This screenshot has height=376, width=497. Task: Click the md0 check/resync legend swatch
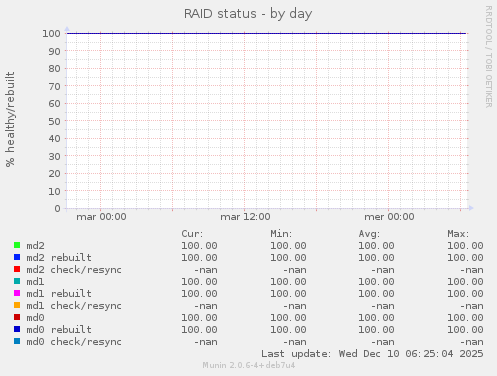(x=17, y=341)
